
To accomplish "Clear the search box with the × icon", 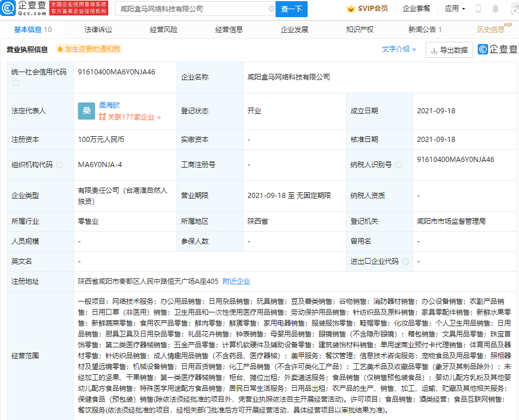I will [272, 9].
